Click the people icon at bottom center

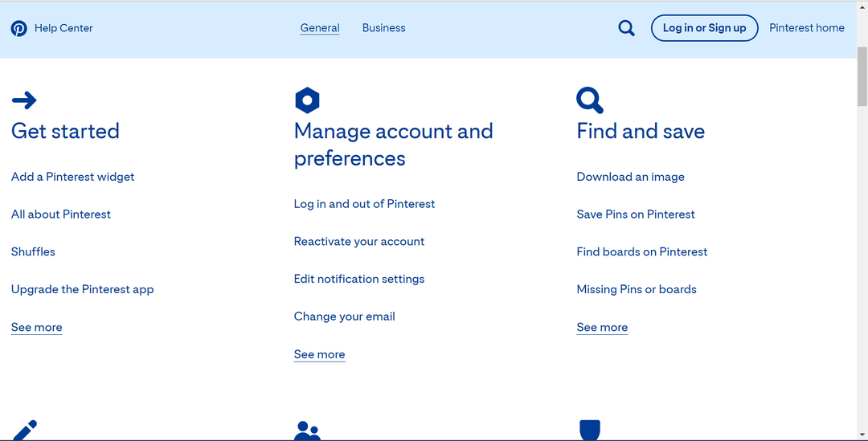(x=307, y=431)
